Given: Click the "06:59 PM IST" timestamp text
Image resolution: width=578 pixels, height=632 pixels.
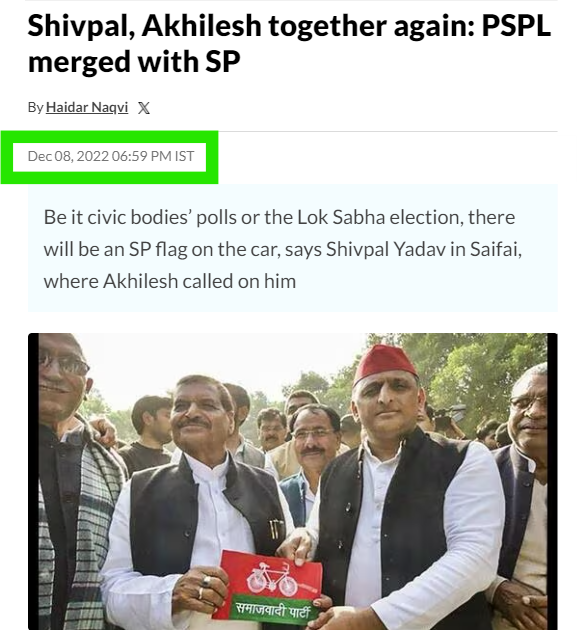Looking at the screenshot, I should coord(153,156).
